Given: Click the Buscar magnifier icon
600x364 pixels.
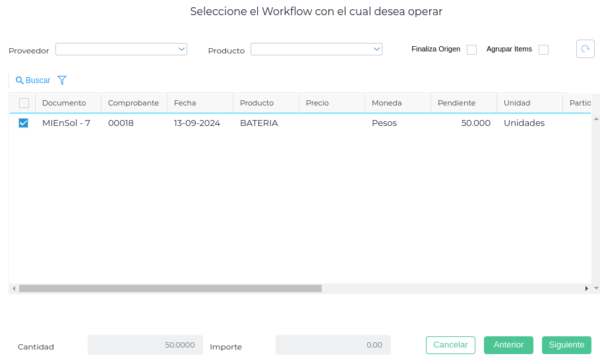Looking at the screenshot, I should pyautogui.click(x=20, y=80).
